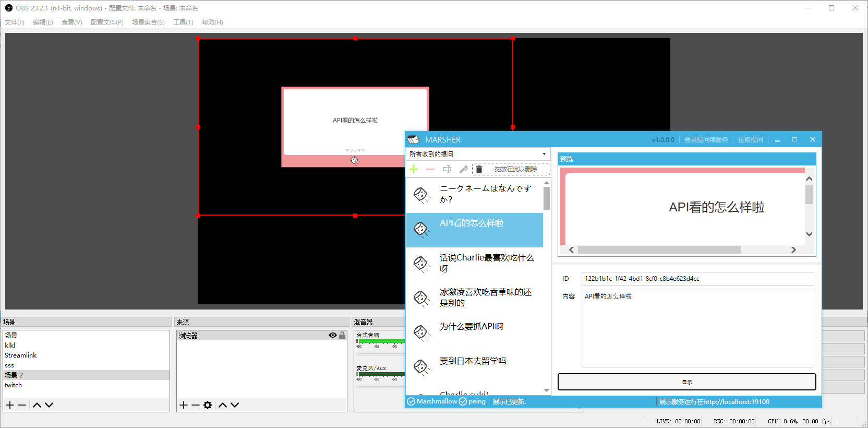Open the 编辑(E) menu

pyautogui.click(x=43, y=22)
